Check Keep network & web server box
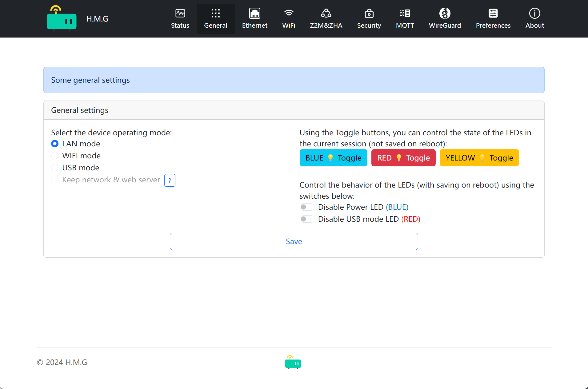 click(55, 180)
